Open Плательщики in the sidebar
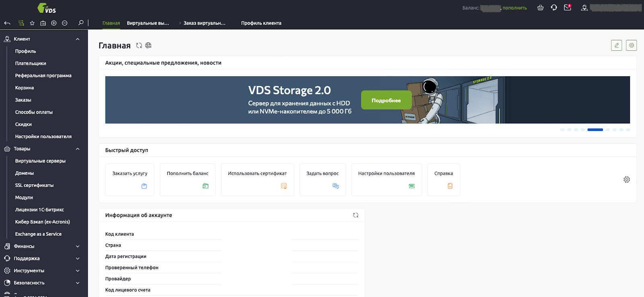The height and width of the screenshot is (297, 644). 31,63
